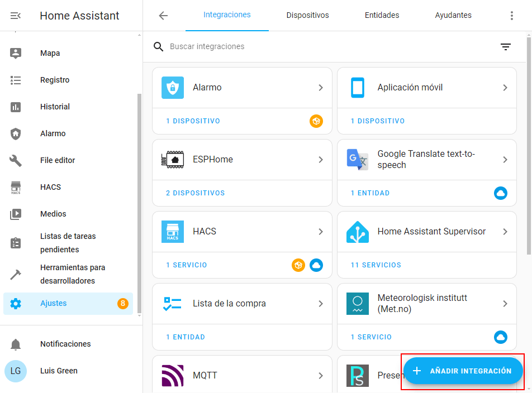The width and height of the screenshot is (532, 393).
Task: Expand the ESPHome integration chevron
Action: [321, 160]
